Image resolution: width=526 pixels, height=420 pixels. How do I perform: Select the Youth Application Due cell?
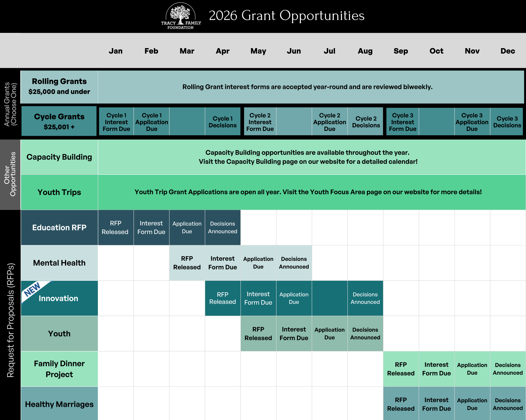(329, 333)
